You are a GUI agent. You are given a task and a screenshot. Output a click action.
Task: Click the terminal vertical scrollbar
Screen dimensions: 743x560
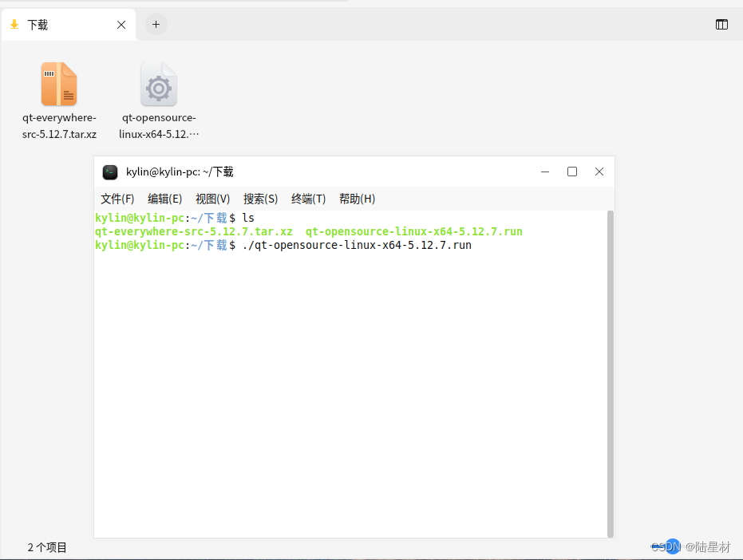coord(611,374)
